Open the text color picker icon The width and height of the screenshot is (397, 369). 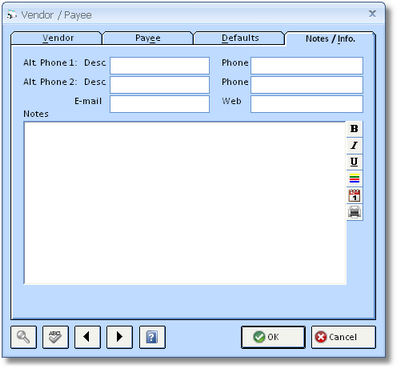(x=354, y=179)
